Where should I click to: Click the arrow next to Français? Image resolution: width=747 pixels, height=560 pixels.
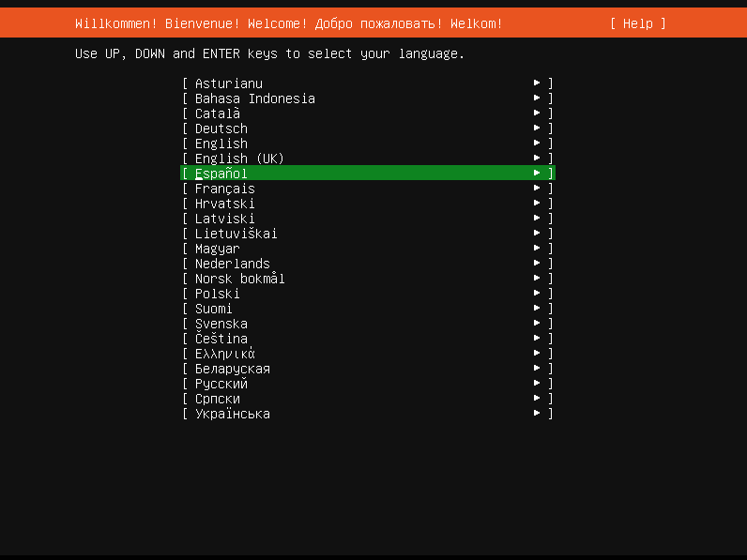[537, 189]
